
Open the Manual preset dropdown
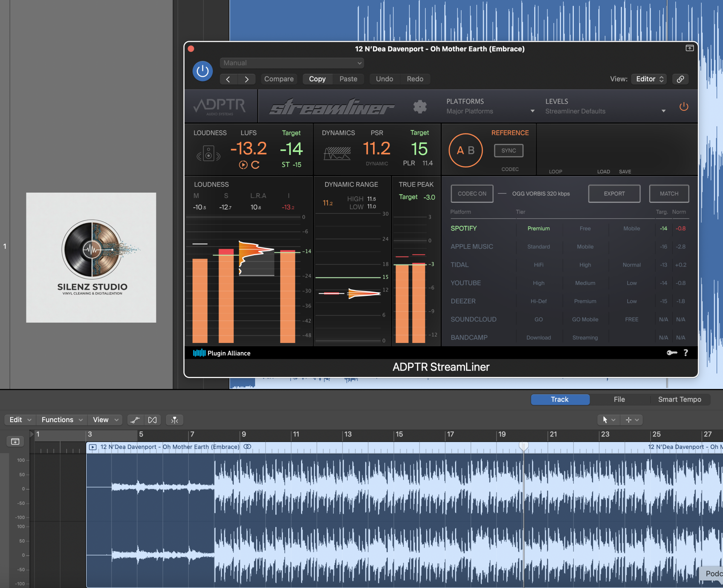292,63
